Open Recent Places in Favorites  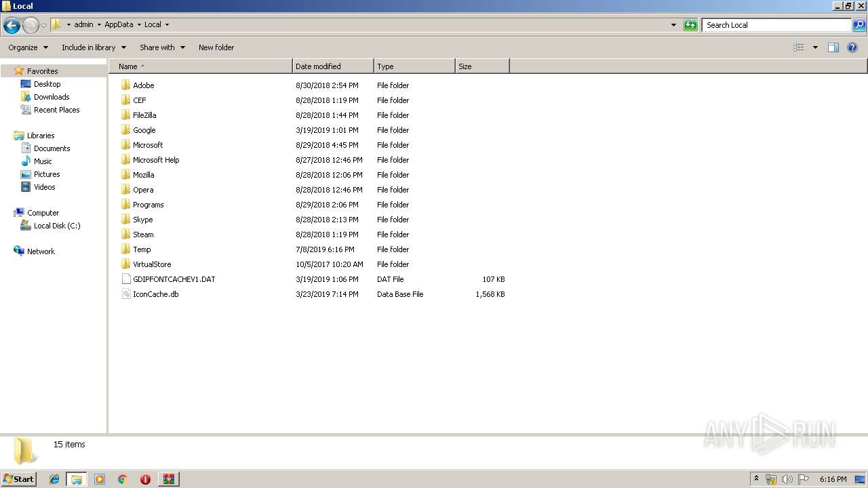(x=56, y=110)
